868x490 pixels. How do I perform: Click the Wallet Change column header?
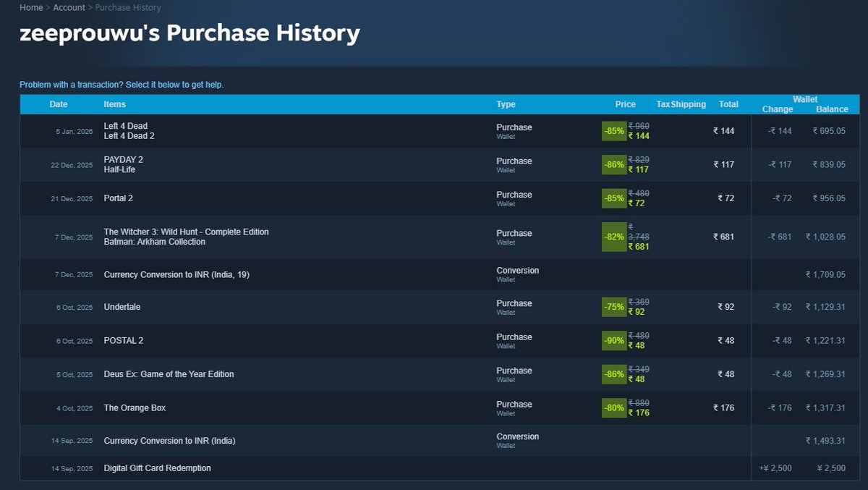point(777,109)
